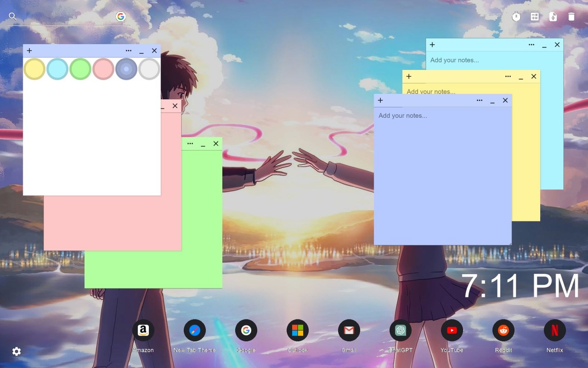588x368 pixels.
Task: Pick the yellow note color
Action: (x=34, y=69)
